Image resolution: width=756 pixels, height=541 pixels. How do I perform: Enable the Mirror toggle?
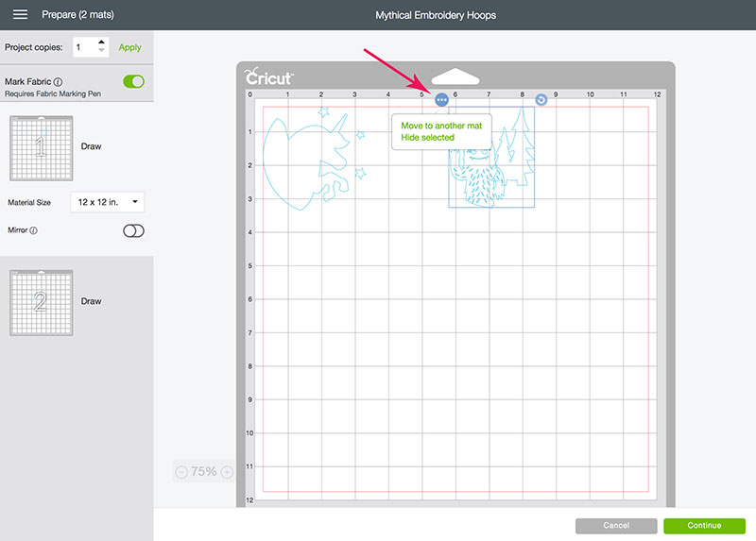(x=133, y=230)
